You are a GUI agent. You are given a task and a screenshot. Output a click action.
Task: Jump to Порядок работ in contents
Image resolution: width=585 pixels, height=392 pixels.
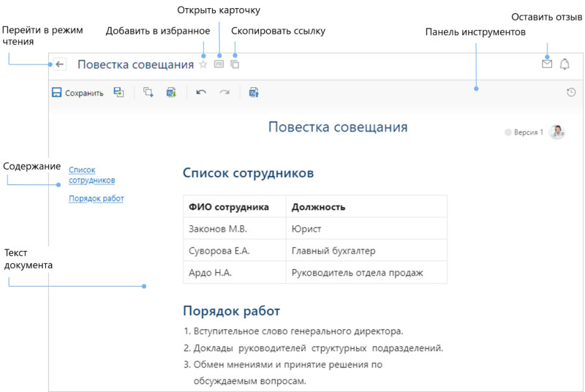coord(97,198)
